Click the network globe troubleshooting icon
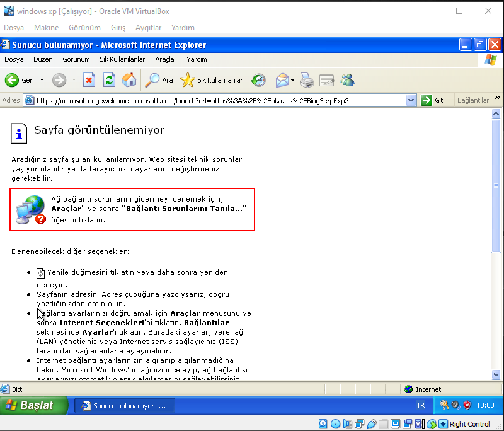 tap(31, 210)
